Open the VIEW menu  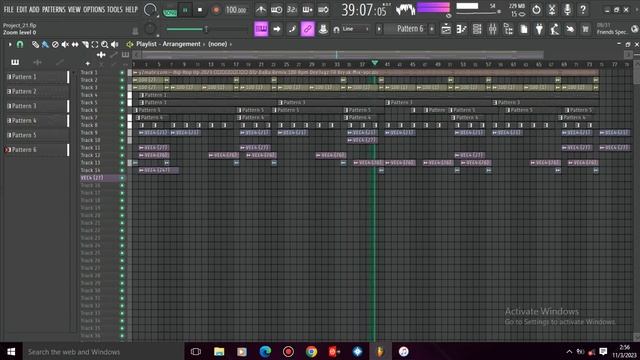click(74, 9)
